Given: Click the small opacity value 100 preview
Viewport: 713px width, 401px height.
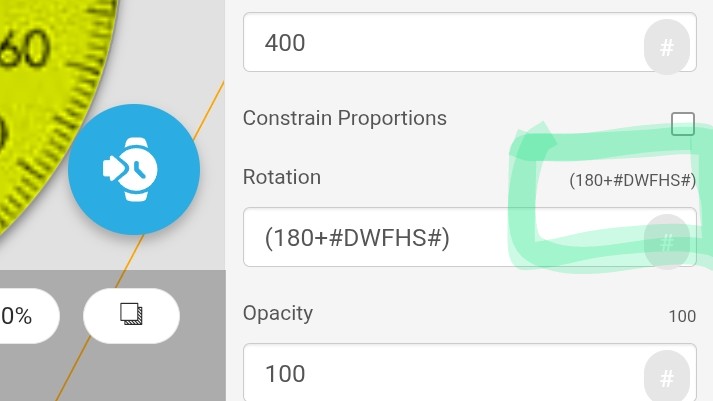Looking at the screenshot, I should [682, 317].
